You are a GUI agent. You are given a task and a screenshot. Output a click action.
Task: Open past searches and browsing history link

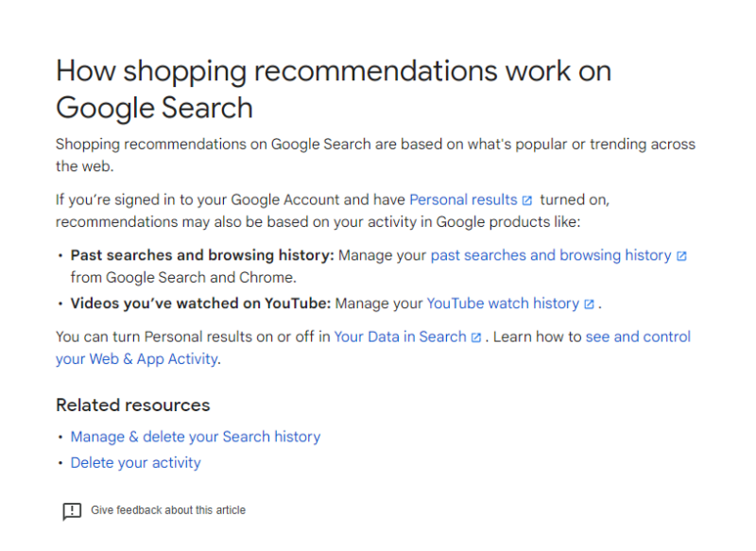pos(550,255)
